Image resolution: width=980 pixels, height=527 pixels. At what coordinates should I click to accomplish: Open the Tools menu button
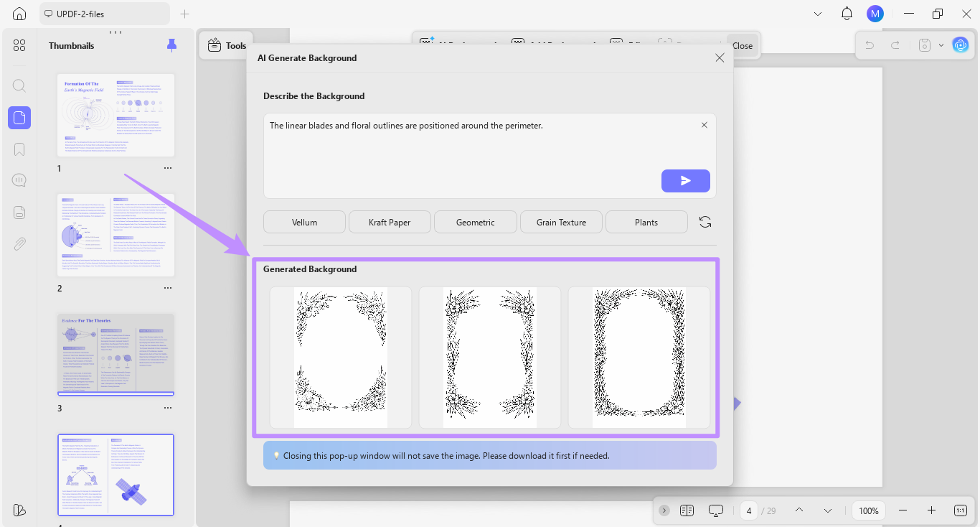coord(226,45)
